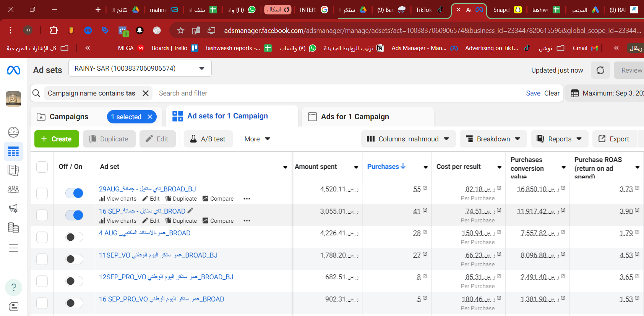
Task: Click the business profile picture thumbnail
Action: [13, 99]
